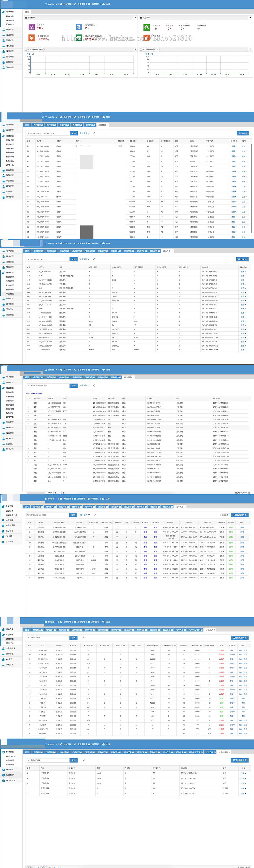Image resolution: width=254 pixels, height=868 pixels.
Task: Click 查询 button on the 调度任务 screen
Action: click(x=74, y=386)
